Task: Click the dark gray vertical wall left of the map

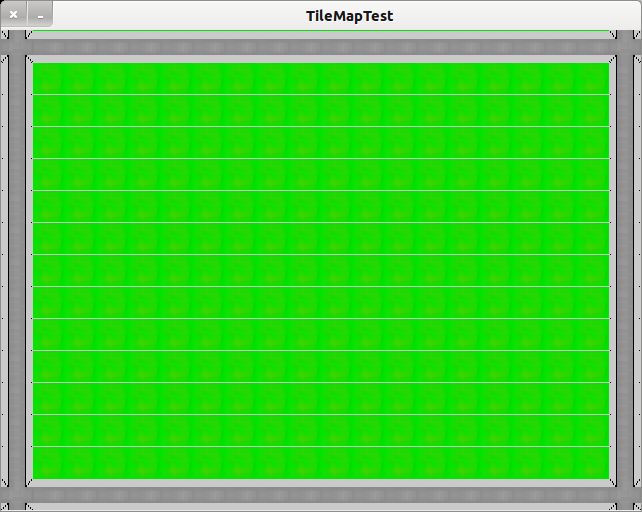Action: [17, 271]
